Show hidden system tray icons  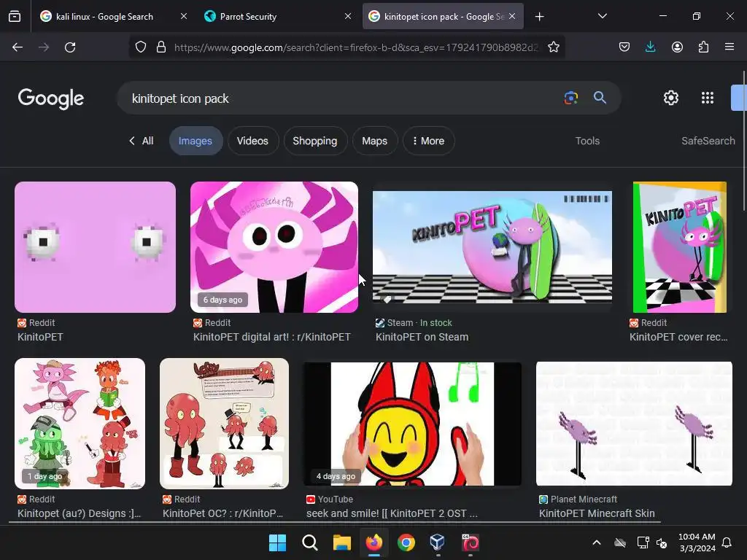click(x=596, y=542)
